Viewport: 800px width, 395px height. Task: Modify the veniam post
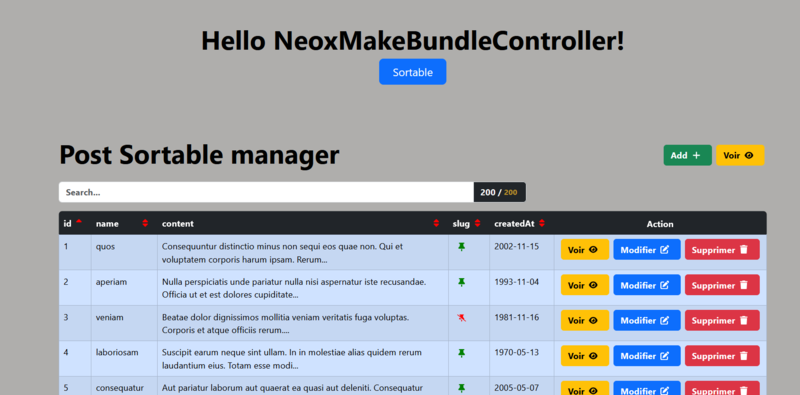pyautogui.click(x=647, y=320)
